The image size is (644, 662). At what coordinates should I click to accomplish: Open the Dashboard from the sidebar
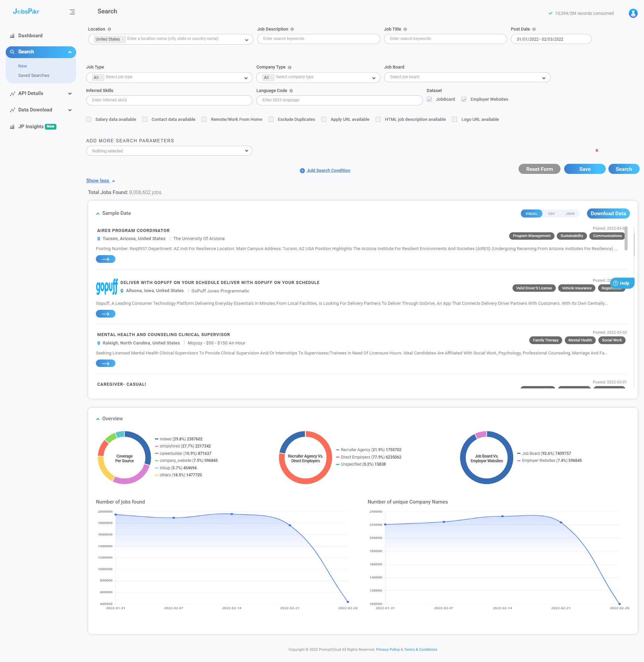pyautogui.click(x=30, y=36)
